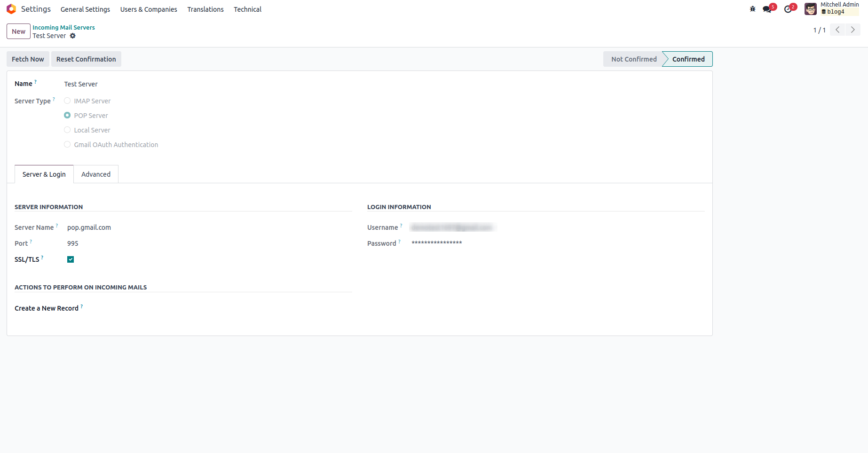Open Translations menu
868x453 pixels.
(205, 9)
